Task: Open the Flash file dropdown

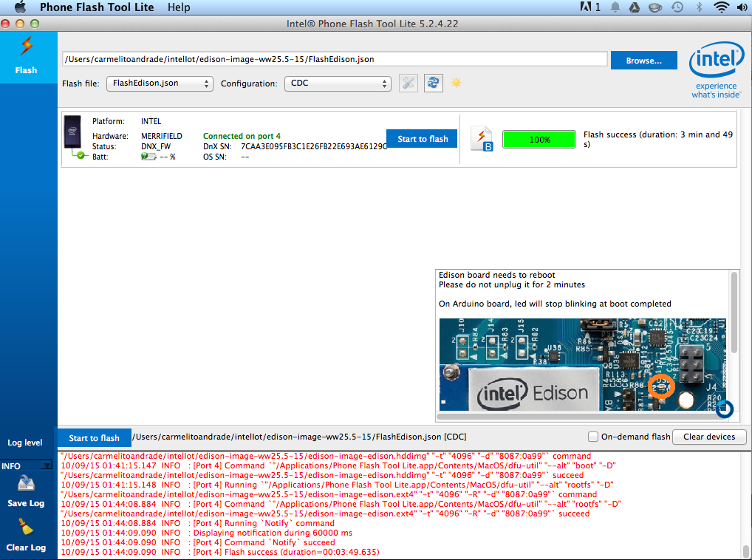Action: (160, 83)
